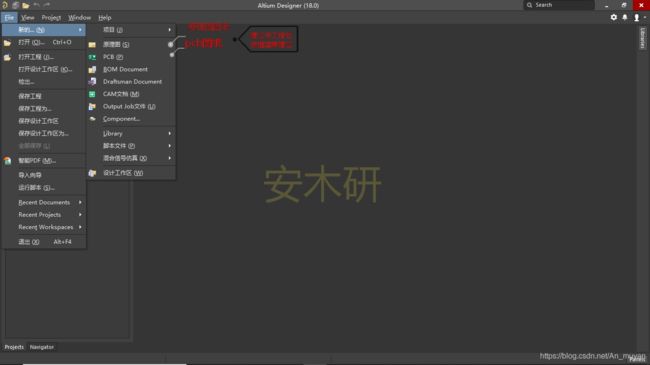Click the redo arrow in the title bar
Screen dimensions: 650x365
coord(46,5)
